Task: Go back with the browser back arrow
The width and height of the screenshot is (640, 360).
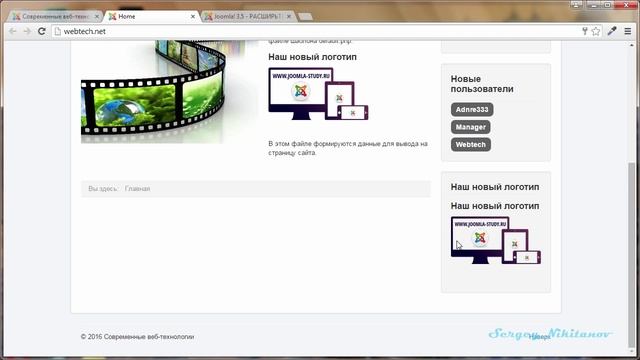Action: coord(13,31)
